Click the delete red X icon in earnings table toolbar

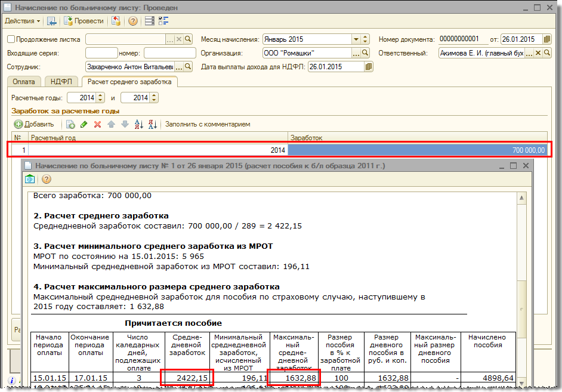click(x=97, y=124)
